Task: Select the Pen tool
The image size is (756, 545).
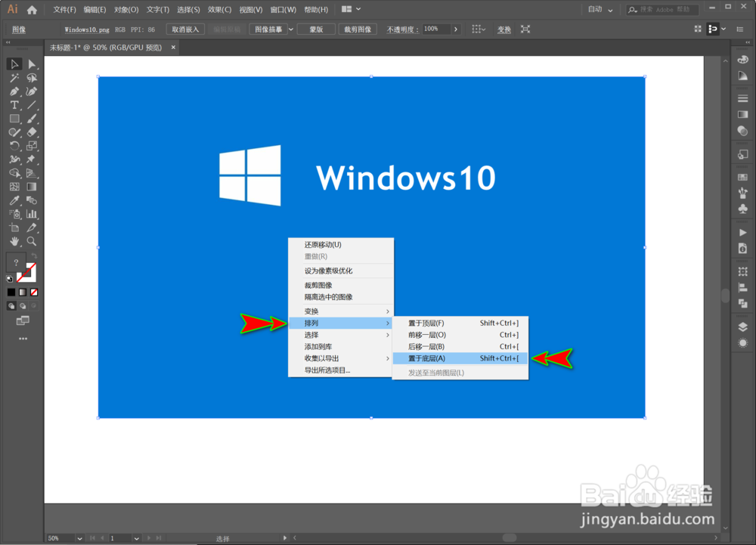Action: tap(14, 91)
